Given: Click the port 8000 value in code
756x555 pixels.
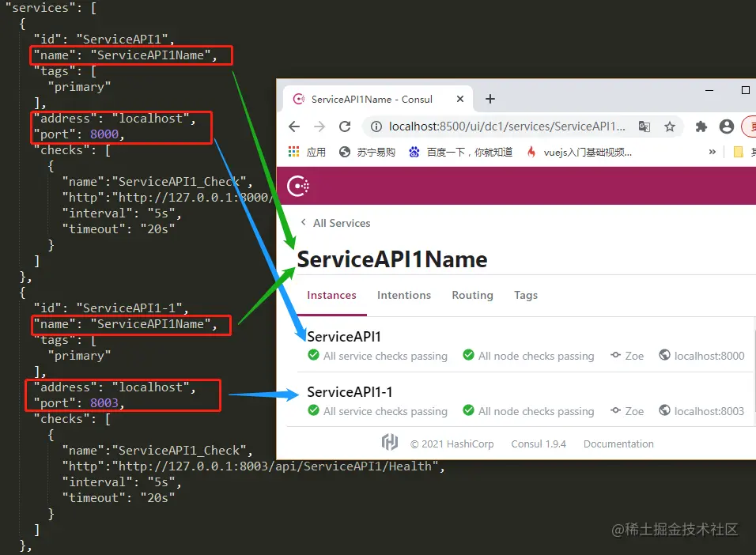Looking at the screenshot, I should tap(104, 134).
